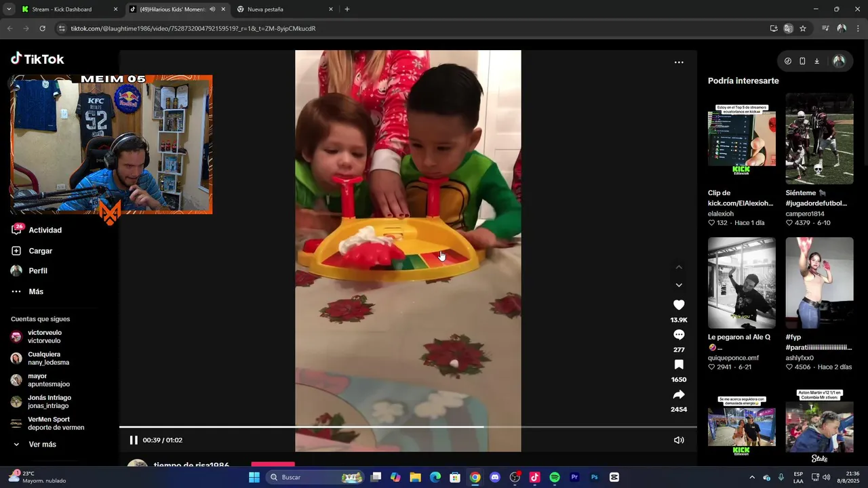This screenshot has width=868, height=488.
Task: Open Actividad in the sidebar
Action: pyautogui.click(x=37, y=230)
